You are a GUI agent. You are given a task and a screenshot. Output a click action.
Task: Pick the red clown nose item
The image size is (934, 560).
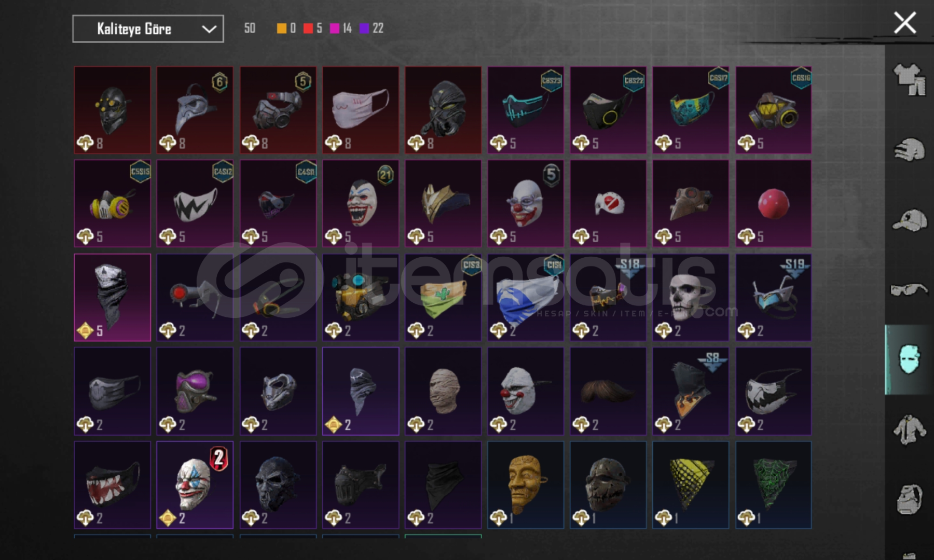pyautogui.click(x=773, y=203)
